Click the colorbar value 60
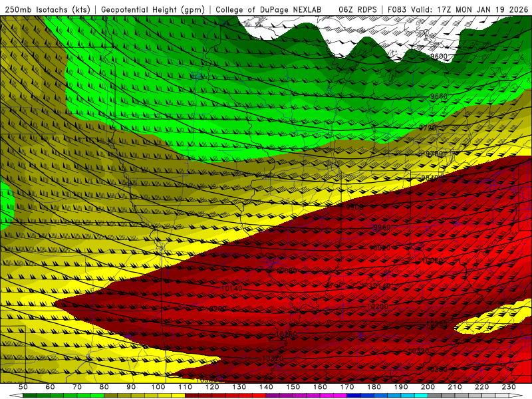The width and height of the screenshot is (532, 399). tap(50, 387)
